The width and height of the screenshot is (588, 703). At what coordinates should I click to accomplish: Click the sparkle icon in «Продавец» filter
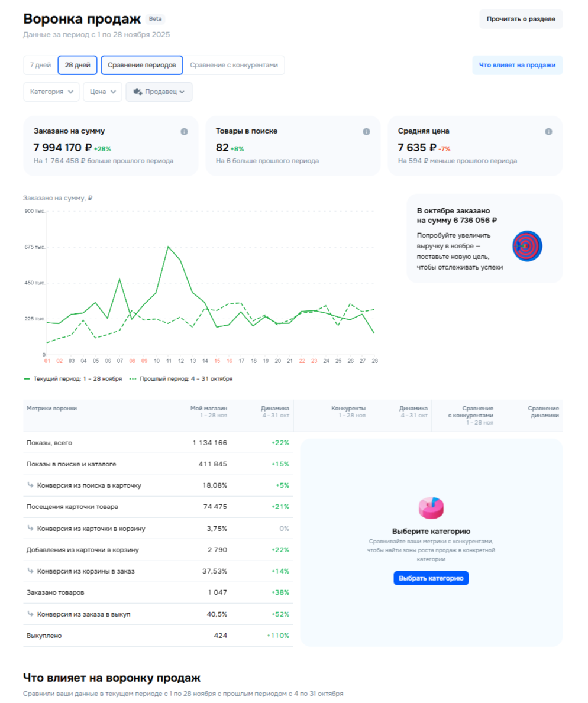tap(137, 92)
